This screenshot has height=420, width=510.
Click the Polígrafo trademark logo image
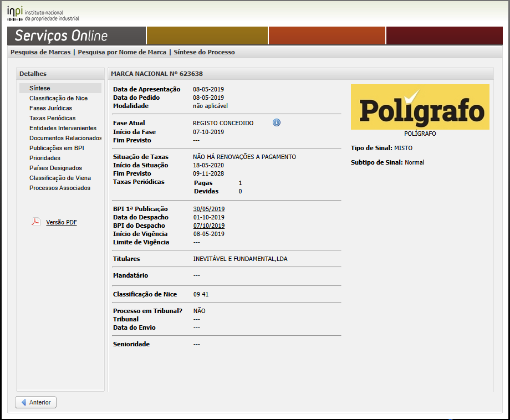point(420,107)
